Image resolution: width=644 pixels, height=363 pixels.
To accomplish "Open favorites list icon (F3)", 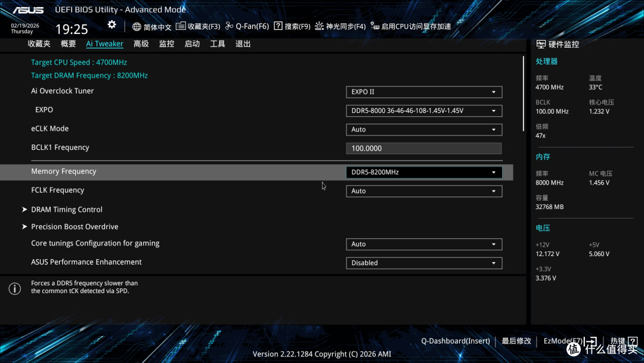I will 181,26.
